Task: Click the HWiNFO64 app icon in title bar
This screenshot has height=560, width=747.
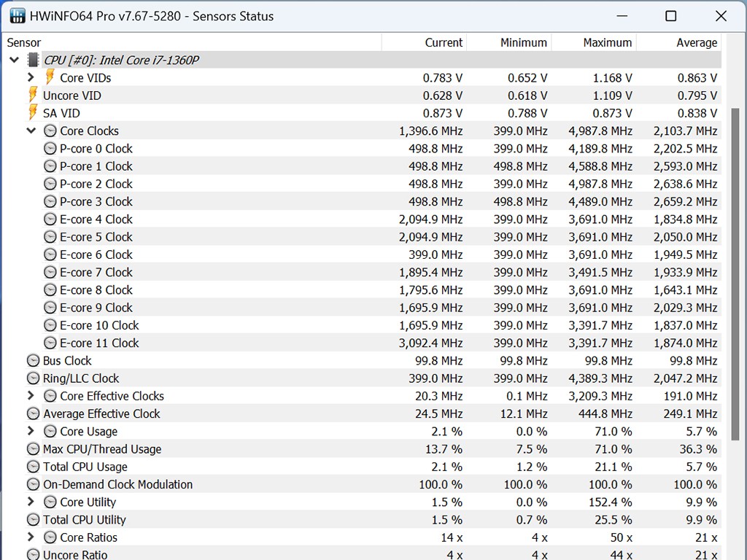Action: coord(18,16)
